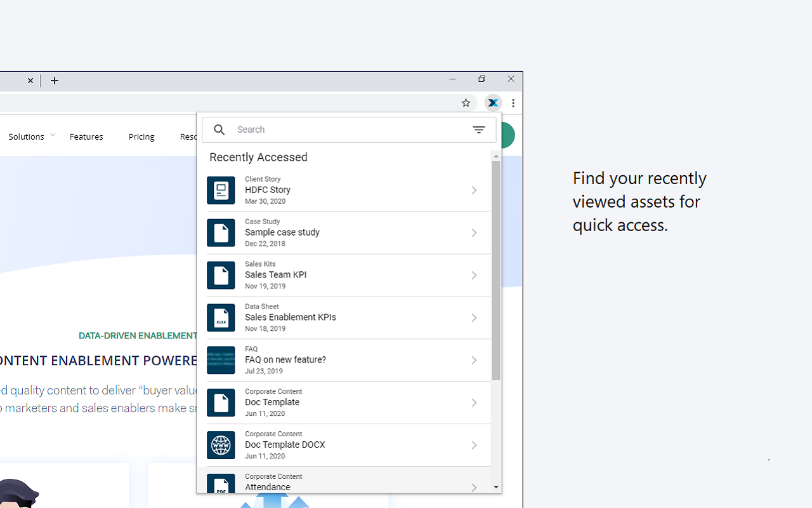Open the Sample case study title

(282, 232)
